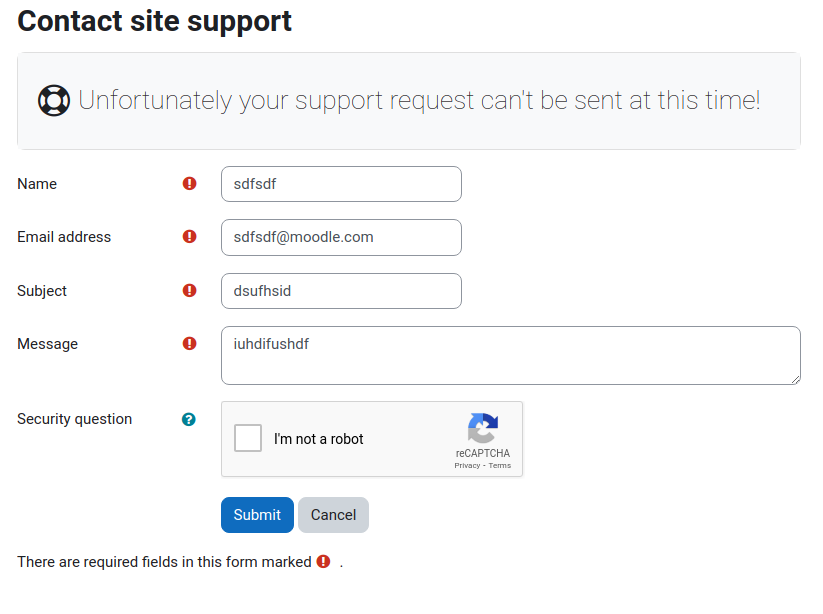The width and height of the screenshot is (823, 614).
Task: Click the Message textarea resize handle
Action: coord(796,379)
